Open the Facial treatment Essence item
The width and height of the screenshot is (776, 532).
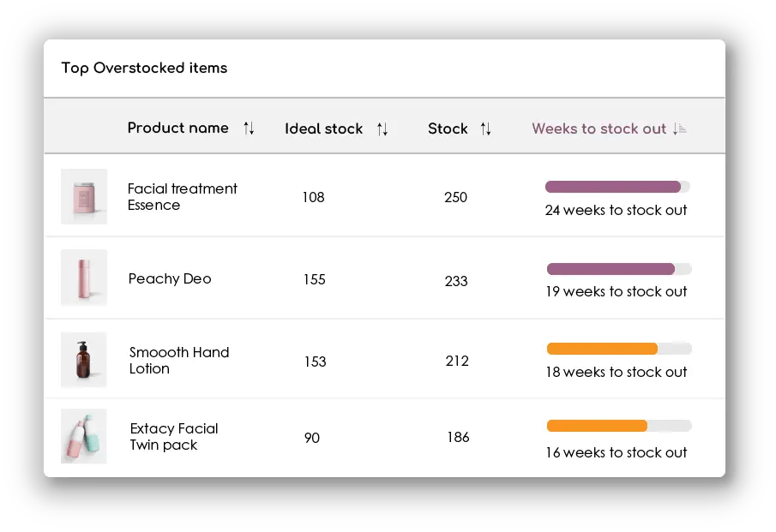[183, 197]
